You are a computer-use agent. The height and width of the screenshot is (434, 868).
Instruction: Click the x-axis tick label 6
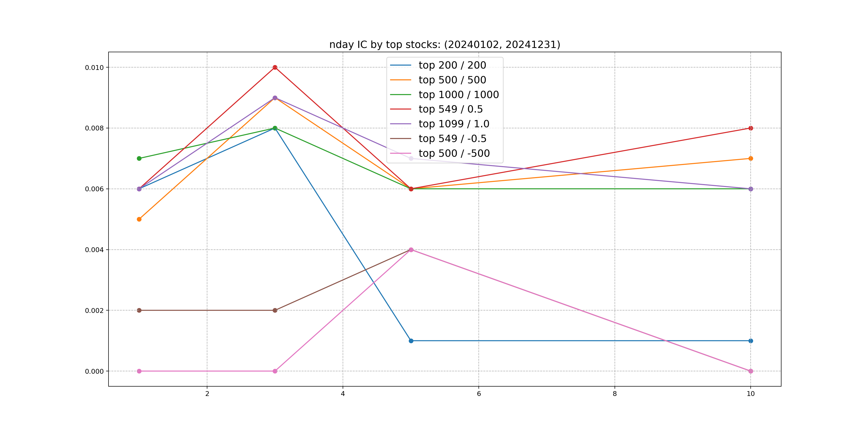[x=478, y=394]
